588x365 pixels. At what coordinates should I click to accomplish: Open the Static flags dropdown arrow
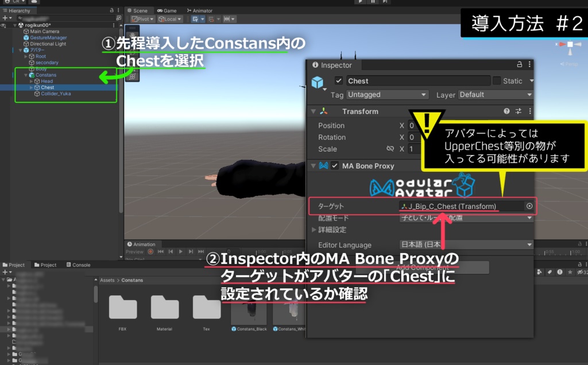tap(531, 80)
